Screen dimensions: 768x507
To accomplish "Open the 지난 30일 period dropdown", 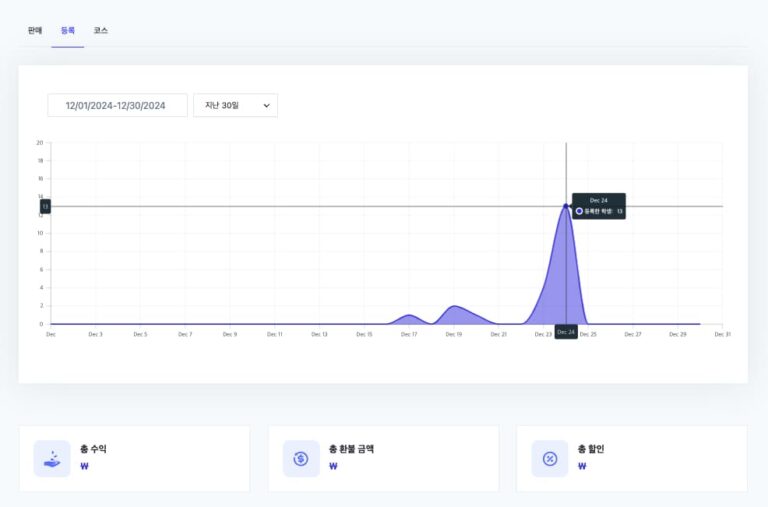I will (x=235, y=105).
